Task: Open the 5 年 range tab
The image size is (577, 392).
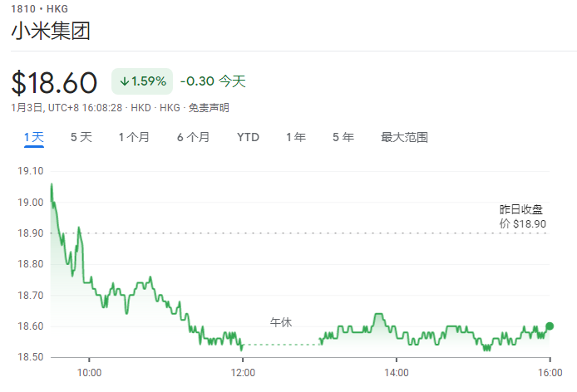Action: point(343,137)
